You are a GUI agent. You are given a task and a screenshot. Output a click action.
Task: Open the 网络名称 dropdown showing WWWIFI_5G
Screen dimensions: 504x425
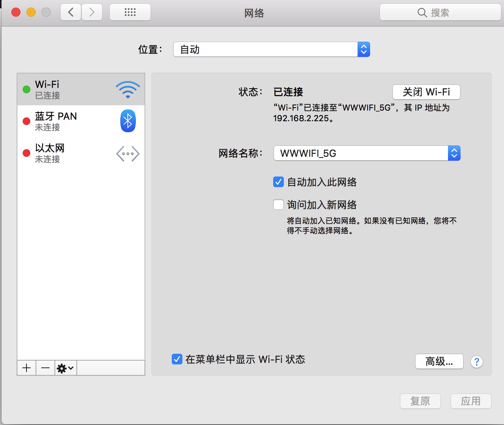(367, 153)
